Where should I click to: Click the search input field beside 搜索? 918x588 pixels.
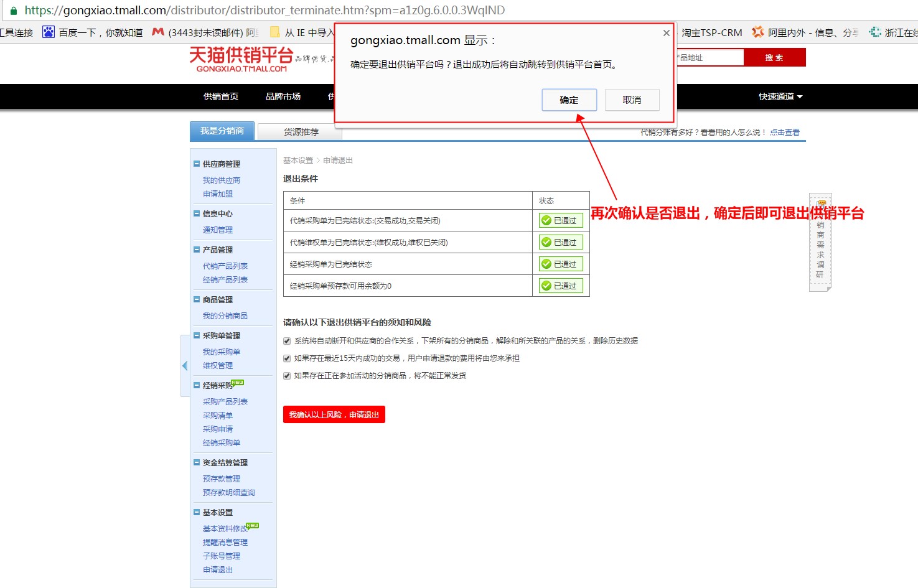710,57
